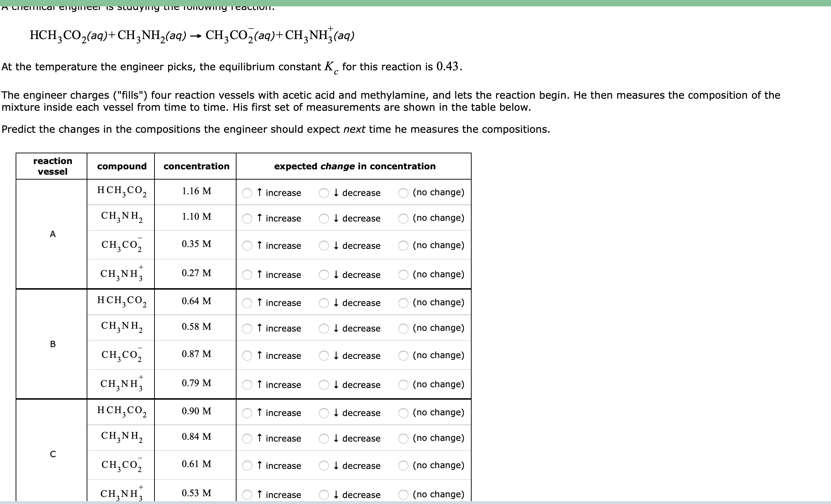The image size is (831, 504).
Task: Select no change for CH3NH2 in vessel A
Action: 403,218
